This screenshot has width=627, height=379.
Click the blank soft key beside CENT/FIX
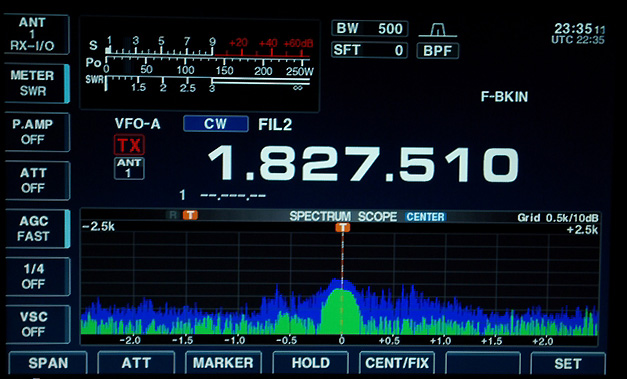(483, 363)
